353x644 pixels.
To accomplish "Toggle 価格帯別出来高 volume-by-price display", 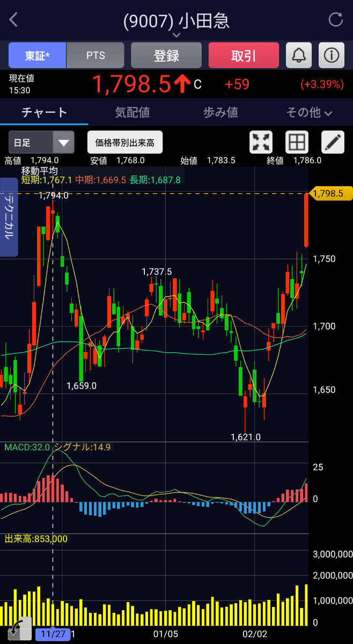I will (x=125, y=143).
